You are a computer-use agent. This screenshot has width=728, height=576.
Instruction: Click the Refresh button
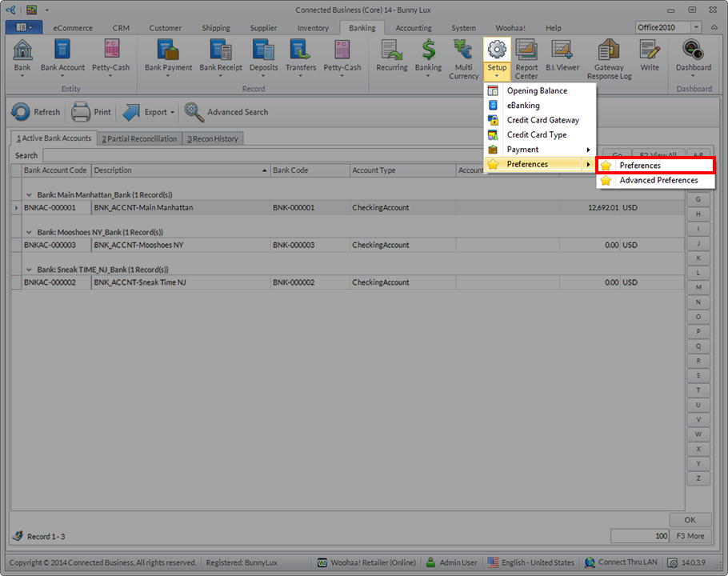coord(36,113)
